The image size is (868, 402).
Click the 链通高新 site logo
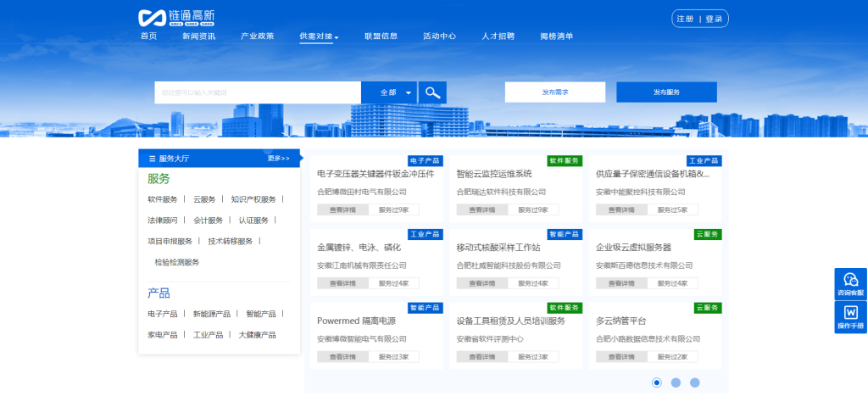[178, 17]
